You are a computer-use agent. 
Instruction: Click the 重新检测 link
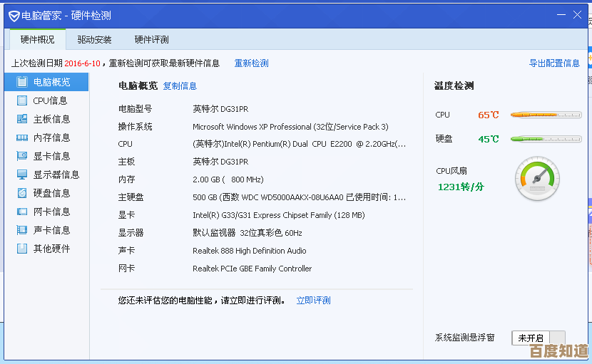251,63
